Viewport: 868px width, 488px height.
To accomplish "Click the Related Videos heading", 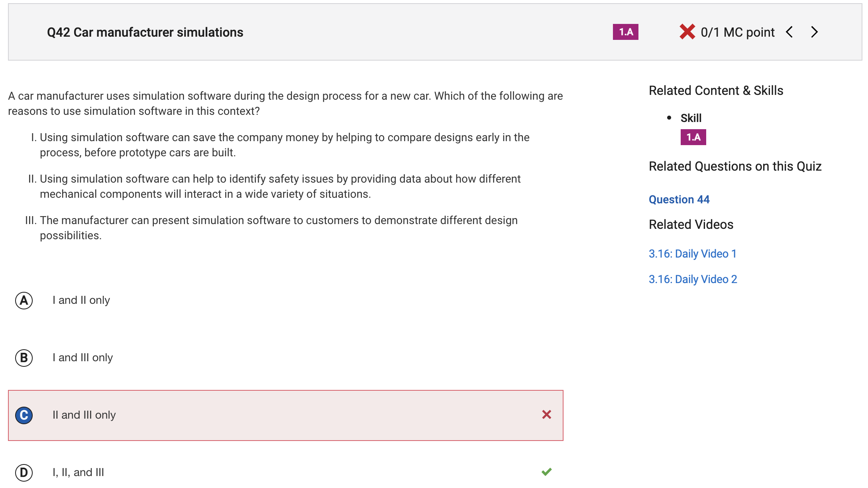I will 691,224.
